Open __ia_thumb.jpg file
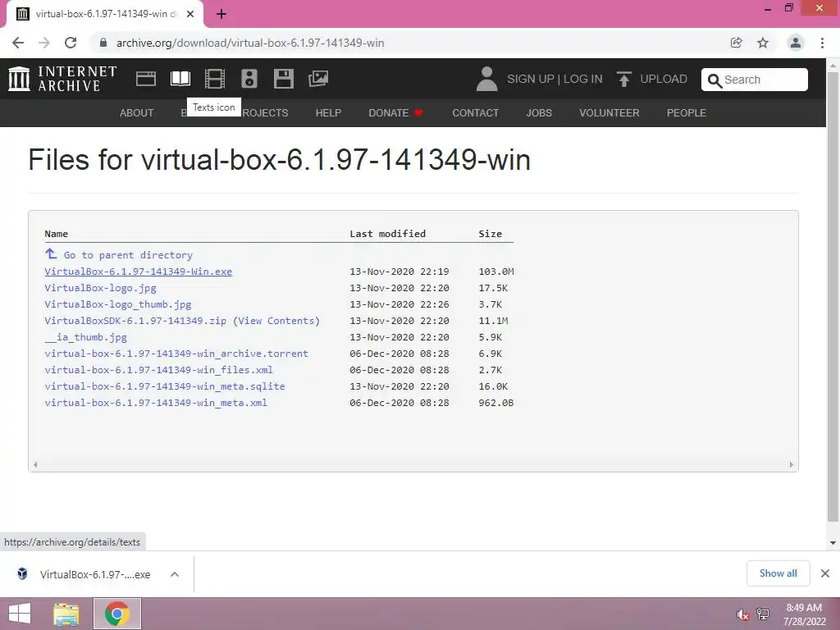The width and height of the screenshot is (840, 630). click(85, 337)
